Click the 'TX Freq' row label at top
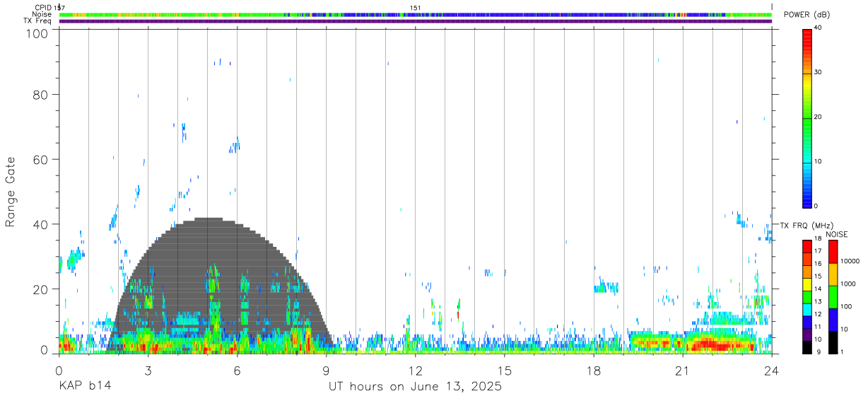868x401 pixels. (38, 21)
